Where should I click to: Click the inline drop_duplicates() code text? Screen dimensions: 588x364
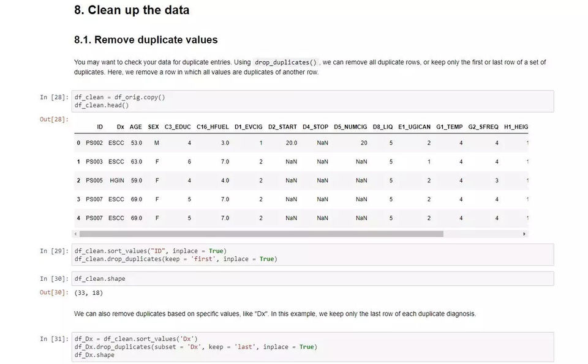[x=286, y=62]
